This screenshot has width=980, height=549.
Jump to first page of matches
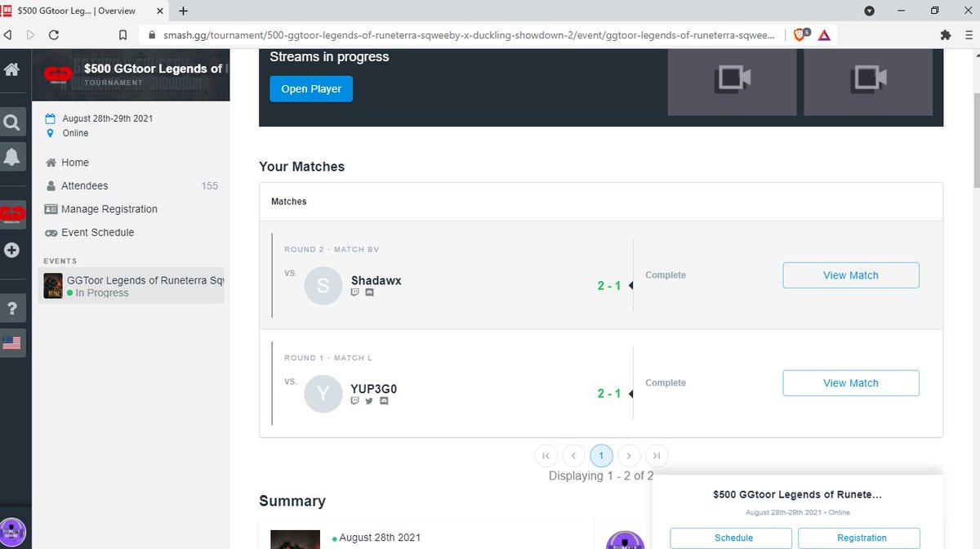[546, 456]
